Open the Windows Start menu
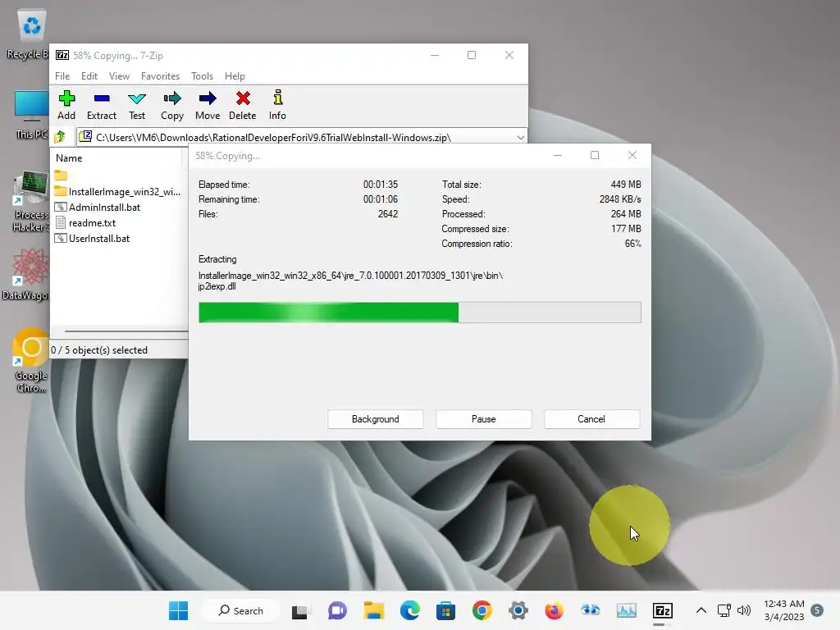The image size is (840, 630). 178,610
